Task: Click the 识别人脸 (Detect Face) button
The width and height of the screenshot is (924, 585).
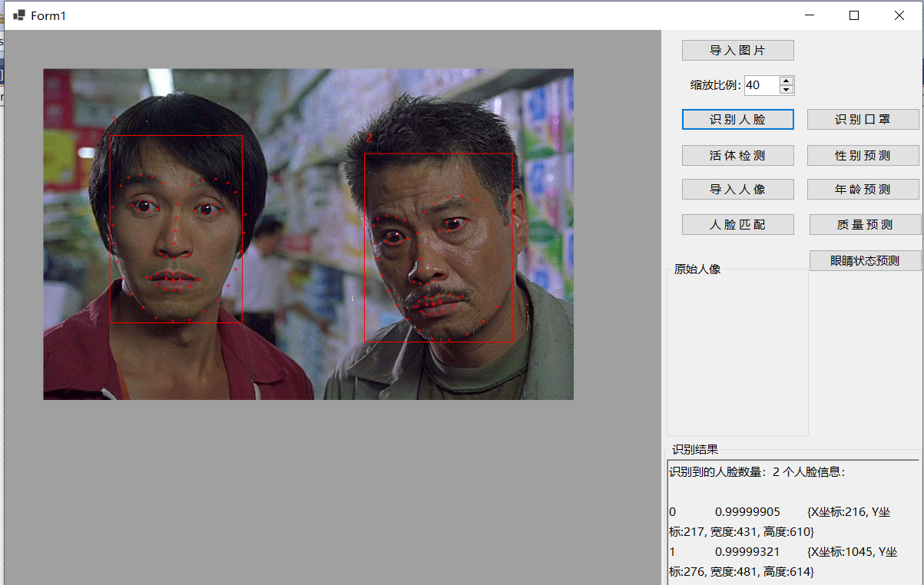Action: pos(737,119)
